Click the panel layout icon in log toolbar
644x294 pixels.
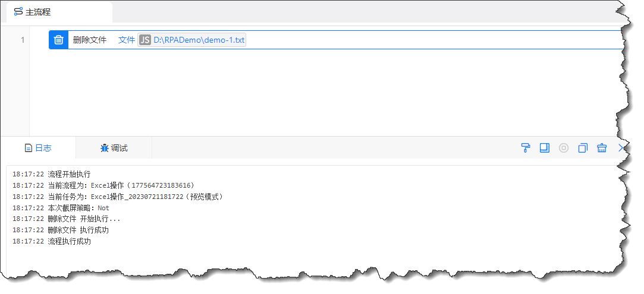point(544,148)
